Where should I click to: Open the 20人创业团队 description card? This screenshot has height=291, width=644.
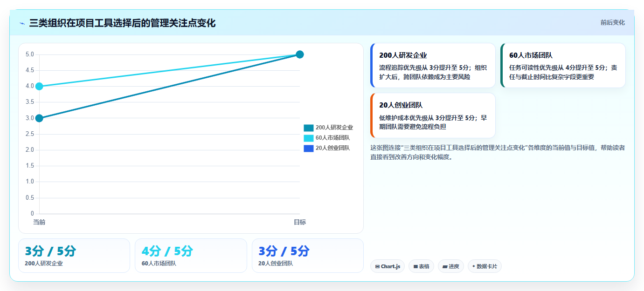[x=433, y=115]
